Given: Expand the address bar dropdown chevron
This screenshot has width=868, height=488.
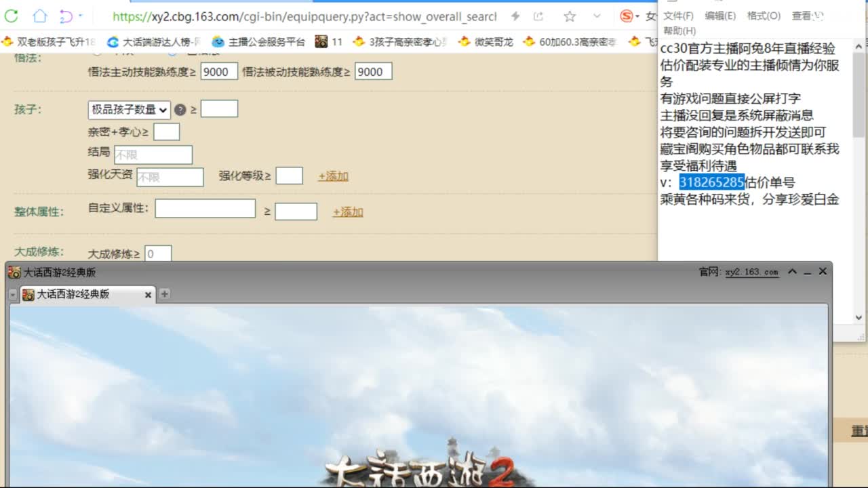Looking at the screenshot, I should point(597,16).
